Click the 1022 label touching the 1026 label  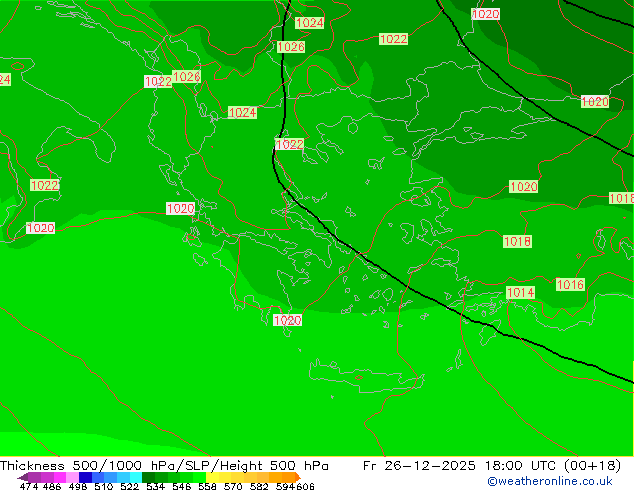[x=158, y=82]
